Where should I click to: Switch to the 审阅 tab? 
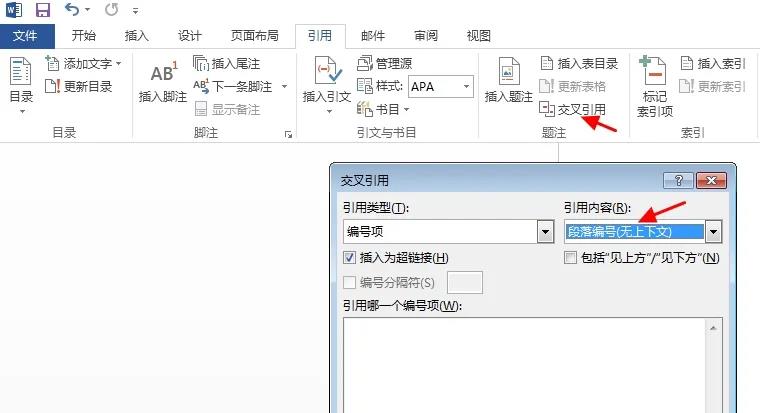tap(426, 35)
